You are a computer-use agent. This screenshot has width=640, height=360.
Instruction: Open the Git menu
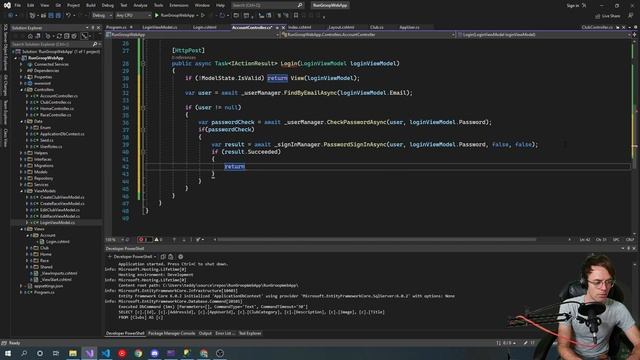58,5
